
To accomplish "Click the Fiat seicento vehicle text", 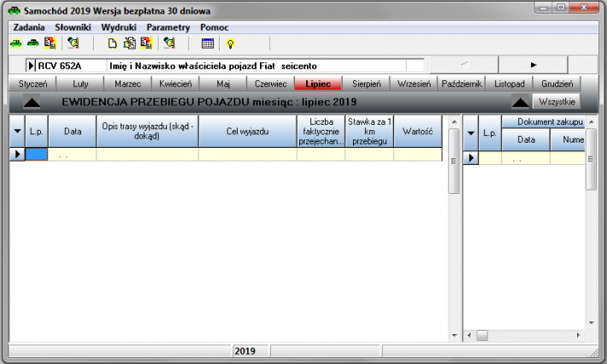I will 288,66.
